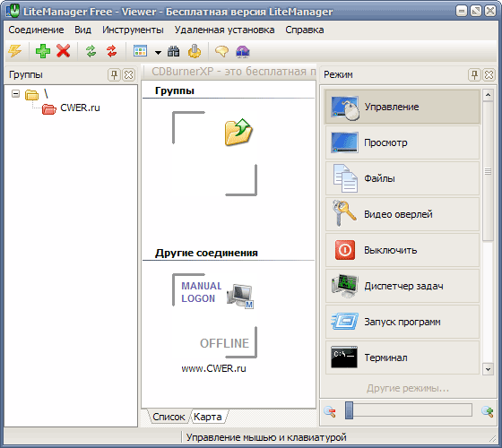
Task: Close the Режим panel
Action: [489, 75]
